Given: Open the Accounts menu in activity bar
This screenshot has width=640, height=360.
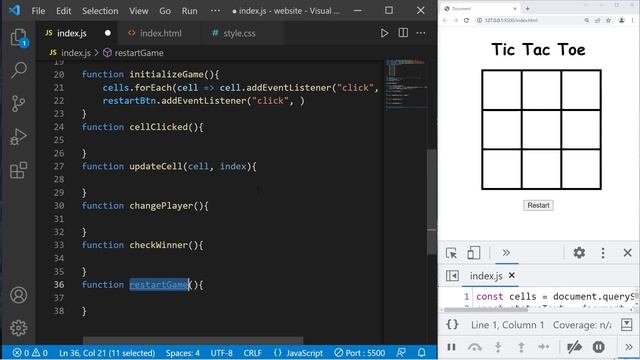Looking at the screenshot, I should coord(19,295).
